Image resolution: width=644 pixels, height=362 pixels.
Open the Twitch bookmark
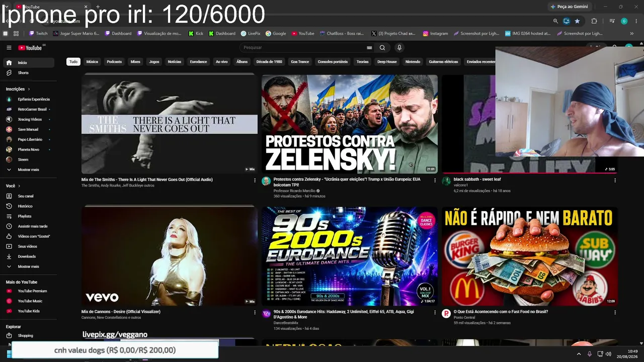[x=38, y=34]
